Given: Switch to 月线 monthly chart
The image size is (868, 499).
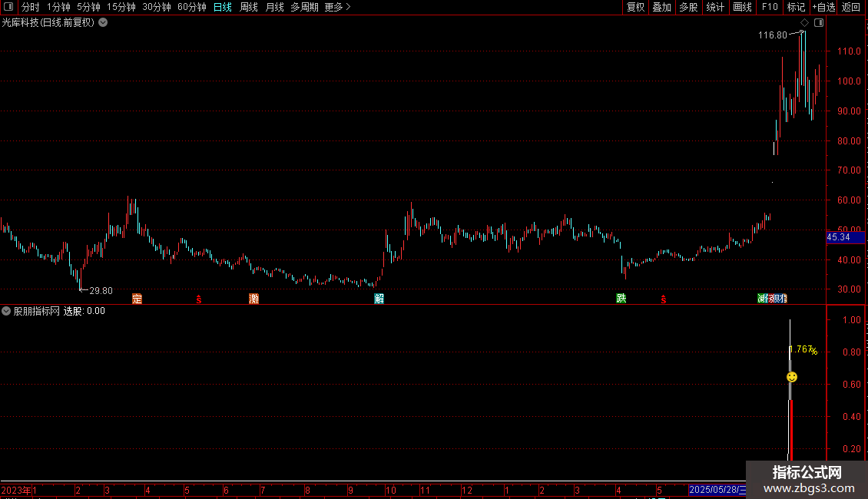Looking at the screenshot, I should 274,7.
